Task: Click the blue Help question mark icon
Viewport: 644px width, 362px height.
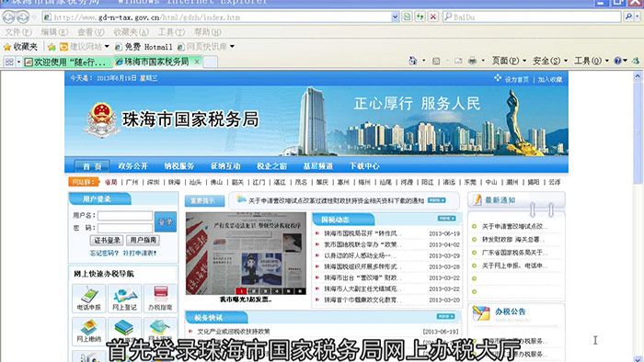Action: tap(617, 61)
